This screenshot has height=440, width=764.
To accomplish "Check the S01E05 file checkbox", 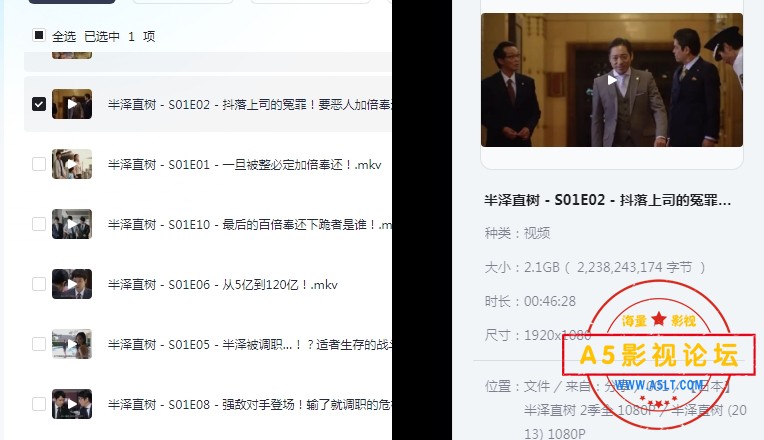I will 39,344.
